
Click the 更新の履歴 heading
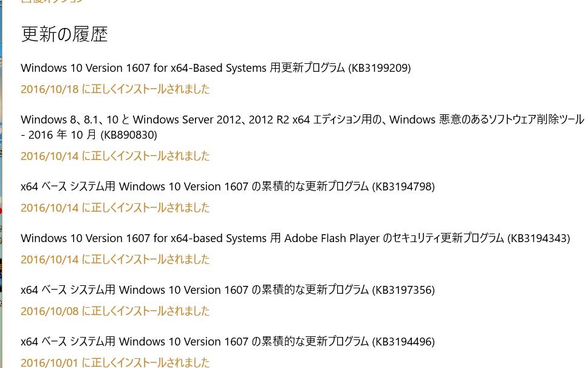point(64,35)
